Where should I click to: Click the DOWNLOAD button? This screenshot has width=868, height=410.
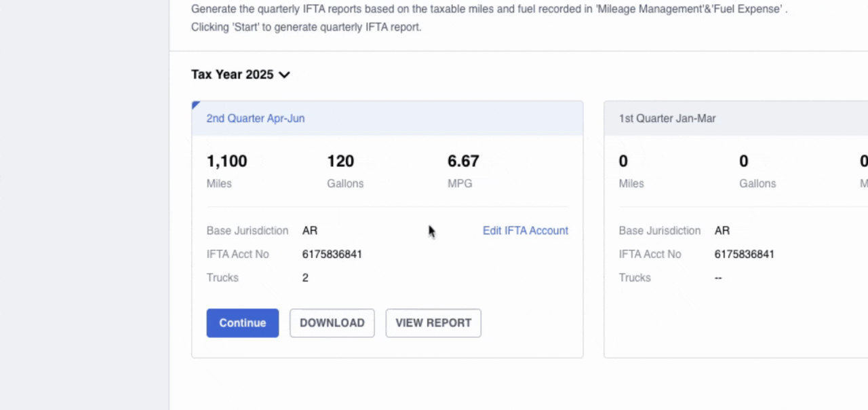[332, 323]
